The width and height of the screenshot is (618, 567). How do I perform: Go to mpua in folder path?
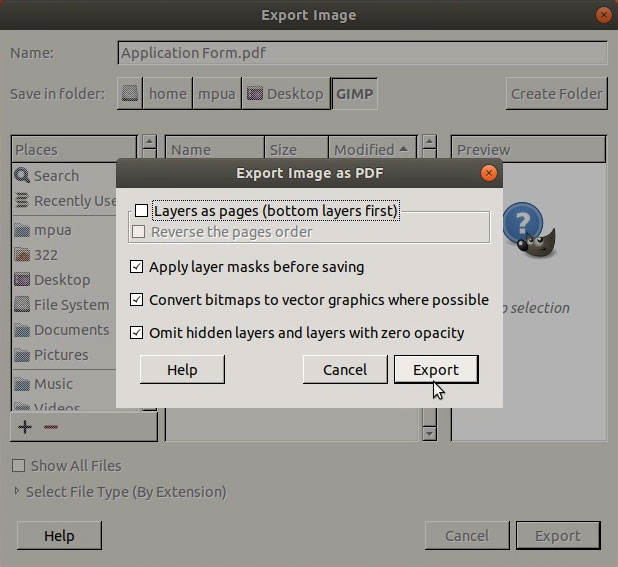pos(216,93)
